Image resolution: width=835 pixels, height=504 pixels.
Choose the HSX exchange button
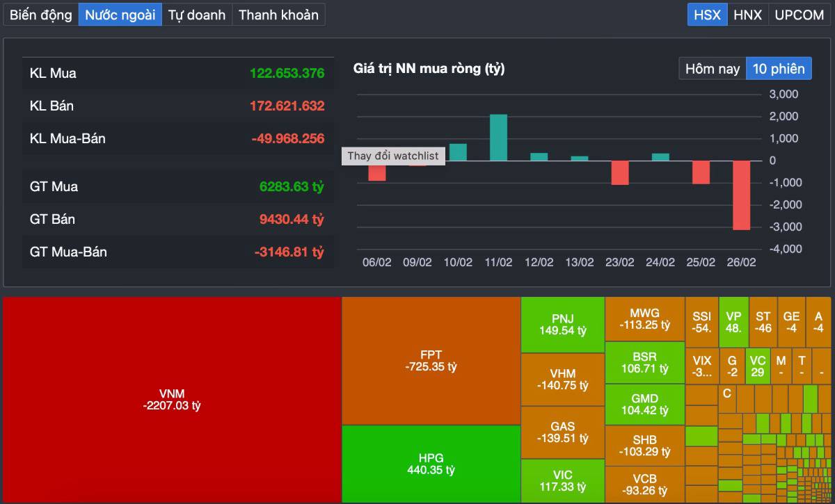[x=708, y=15]
